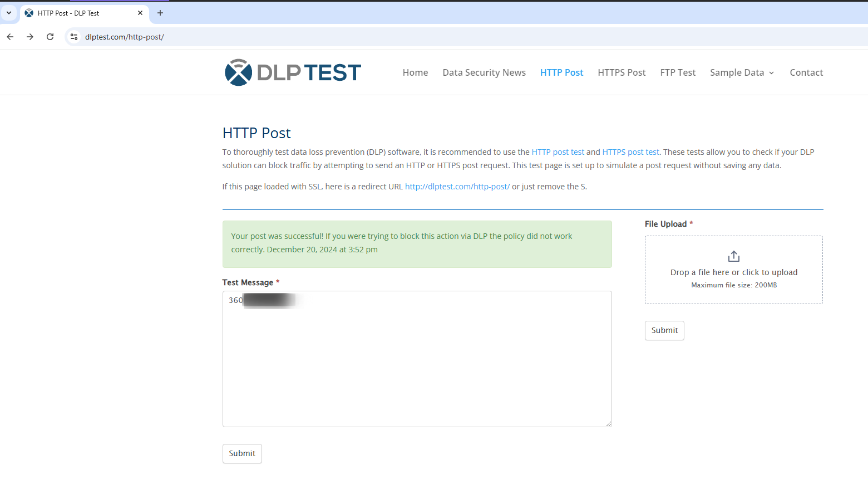868x479 pixels.
Task: Submit the File Upload form
Action: coord(664,330)
